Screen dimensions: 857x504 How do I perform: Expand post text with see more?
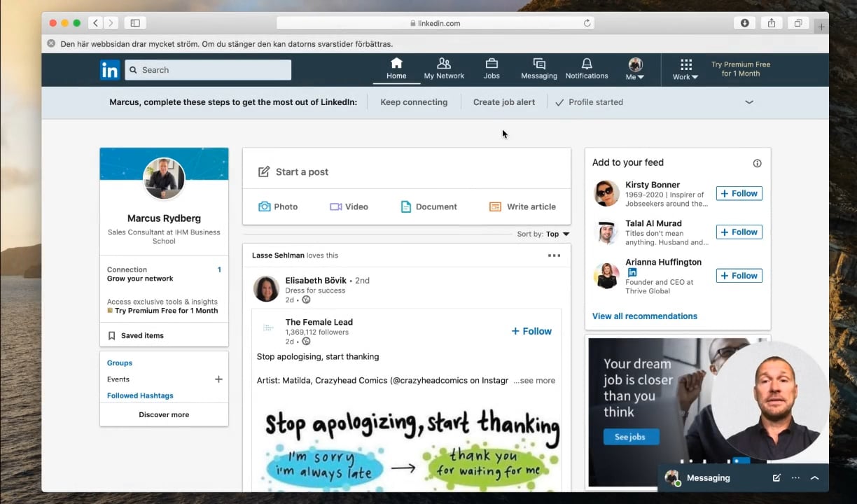[x=534, y=381]
